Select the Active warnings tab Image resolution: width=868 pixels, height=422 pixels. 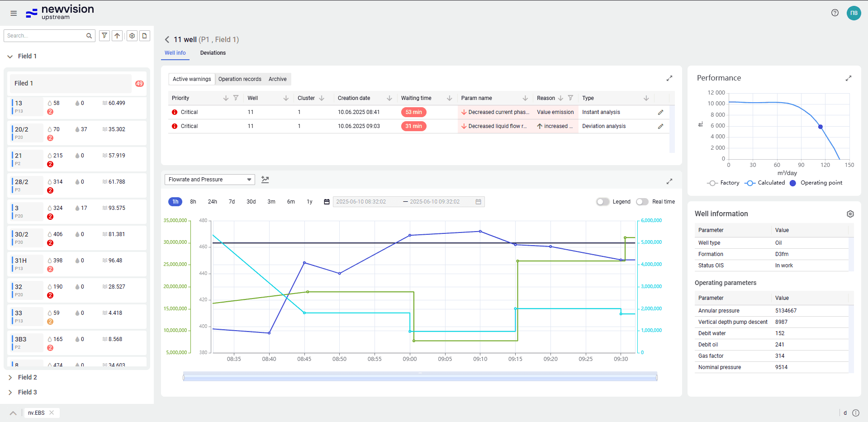pos(192,79)
